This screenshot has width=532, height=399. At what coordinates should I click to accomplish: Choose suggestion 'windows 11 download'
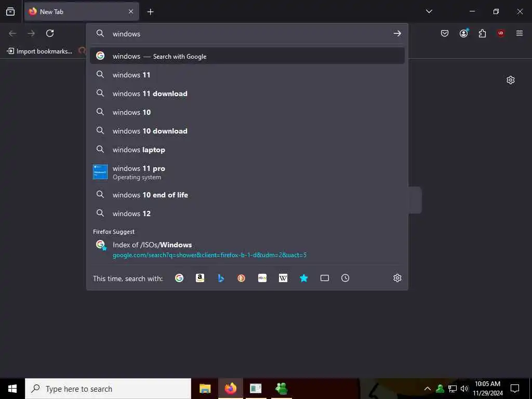coord(247,94)
